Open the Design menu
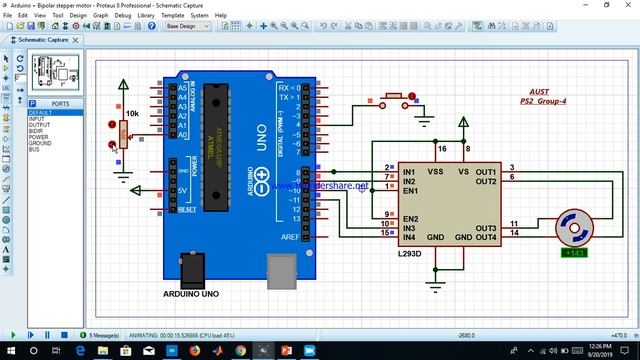Image resolution: width=640 pixels, height=360 pixels. pyautogui.click(x=78, y=15)
